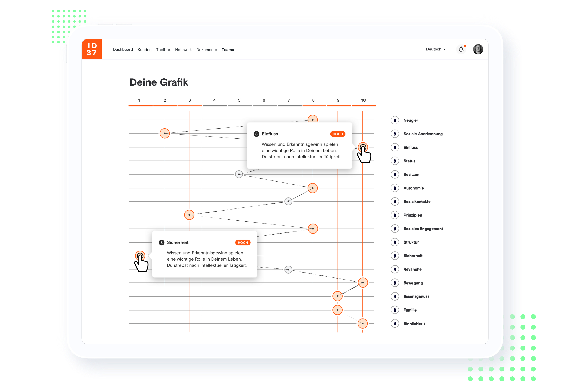Select the gray Besitzen data point
Screen dimensions: 576x392
coord(239,174)
